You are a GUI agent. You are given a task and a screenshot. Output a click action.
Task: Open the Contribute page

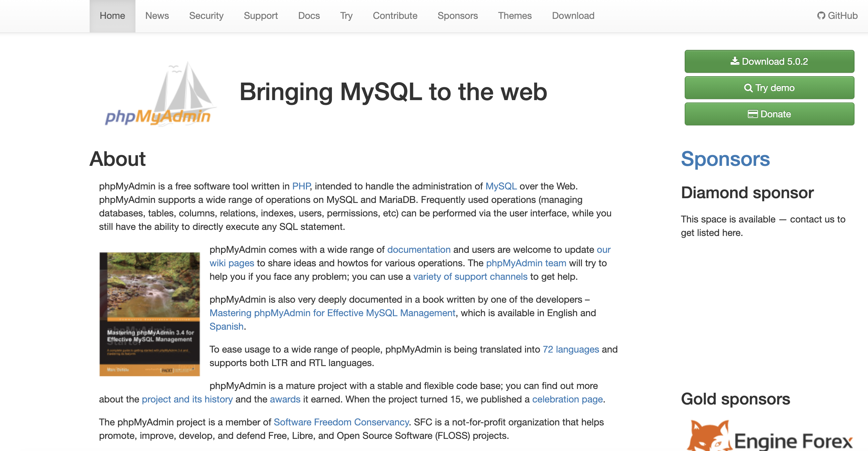395,16
